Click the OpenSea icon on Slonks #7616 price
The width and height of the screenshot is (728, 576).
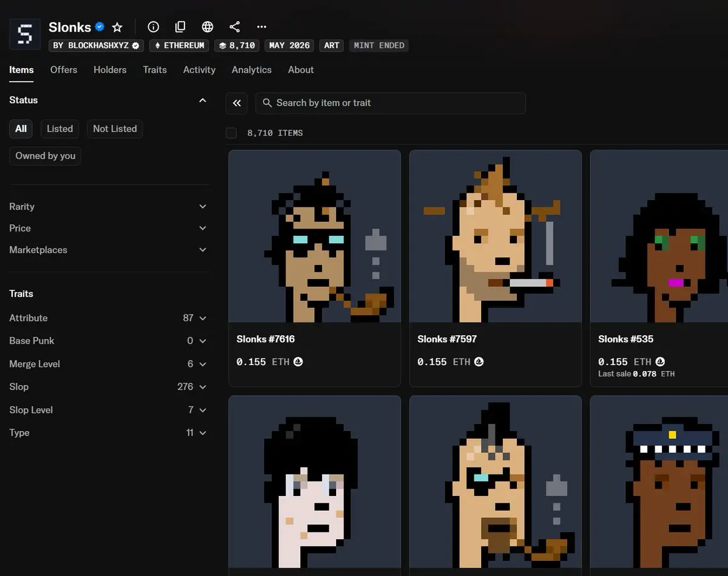pyautogui.click(x=298, y=361)
